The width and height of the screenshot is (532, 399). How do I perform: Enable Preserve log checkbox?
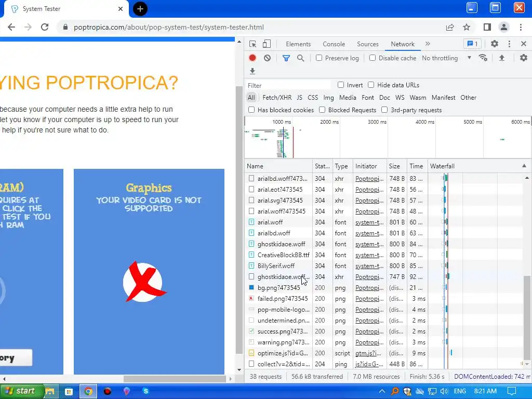coord(319,58)
